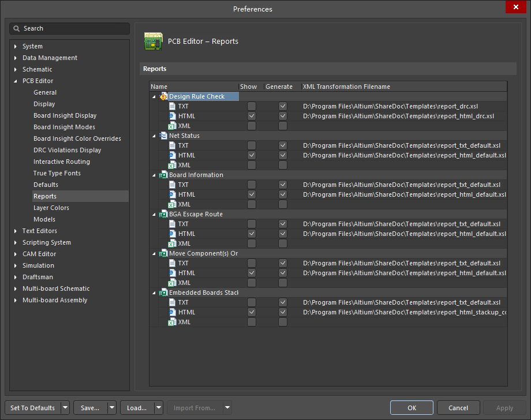The image size is (531, 420).
Task: Click the Move Component(s) board icon
Action: pos(163,253)
